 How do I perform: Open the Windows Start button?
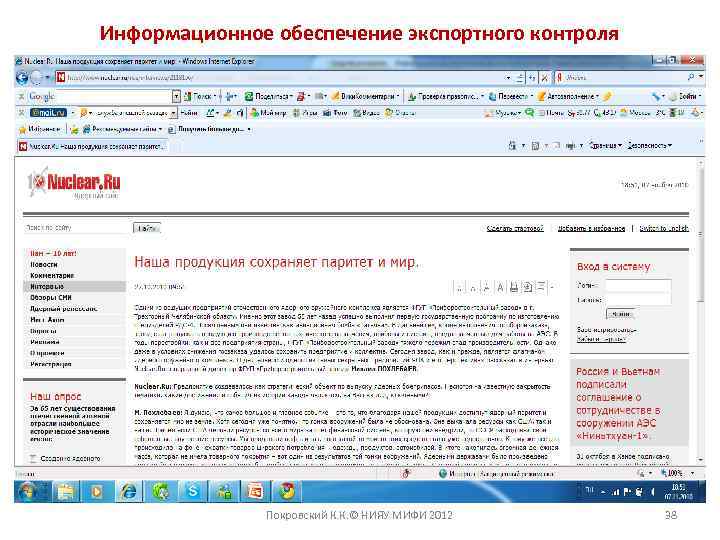pyautogui.click(x=28, y=492)
